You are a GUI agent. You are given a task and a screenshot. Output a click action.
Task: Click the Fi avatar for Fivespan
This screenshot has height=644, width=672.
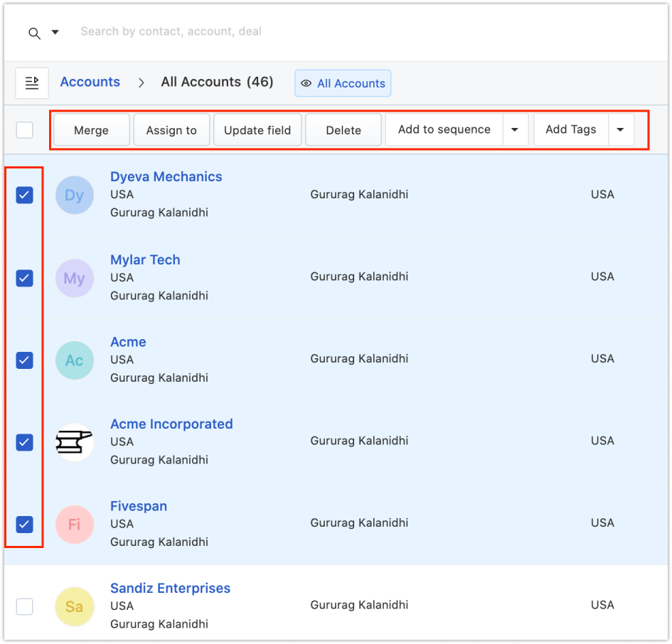(75, 525)
